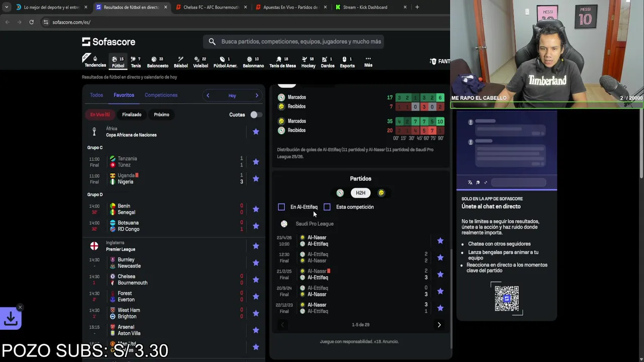The image size is (644, 362).
Task: Open the Tenis sport category
Action: click(x=136, y=62)
